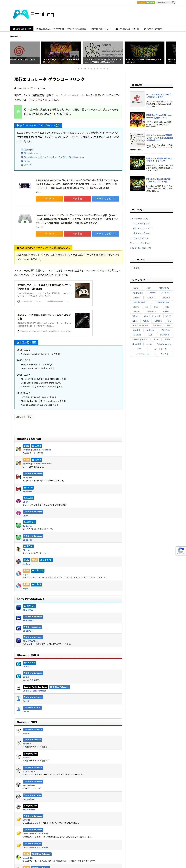The image size is (186, 868).
Task: Click third carousel pagination dot
Action: point(85,69)
